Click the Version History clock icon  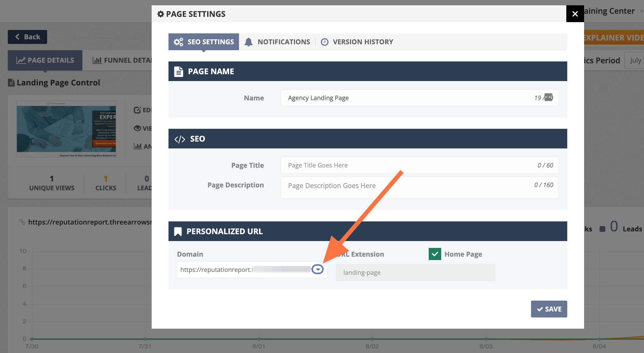tap(324, 42)
